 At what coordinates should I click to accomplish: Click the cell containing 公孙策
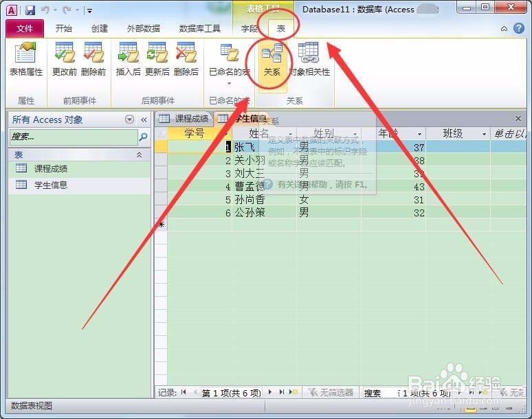point(265,212)
